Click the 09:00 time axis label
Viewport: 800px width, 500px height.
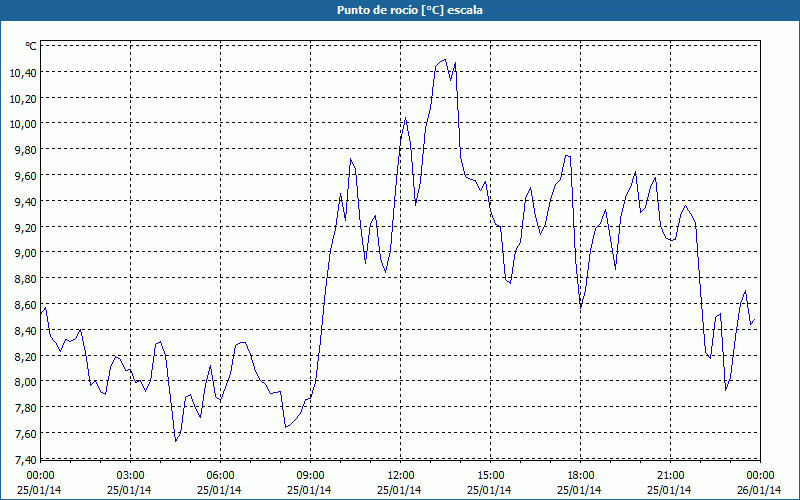coord(310,476)
